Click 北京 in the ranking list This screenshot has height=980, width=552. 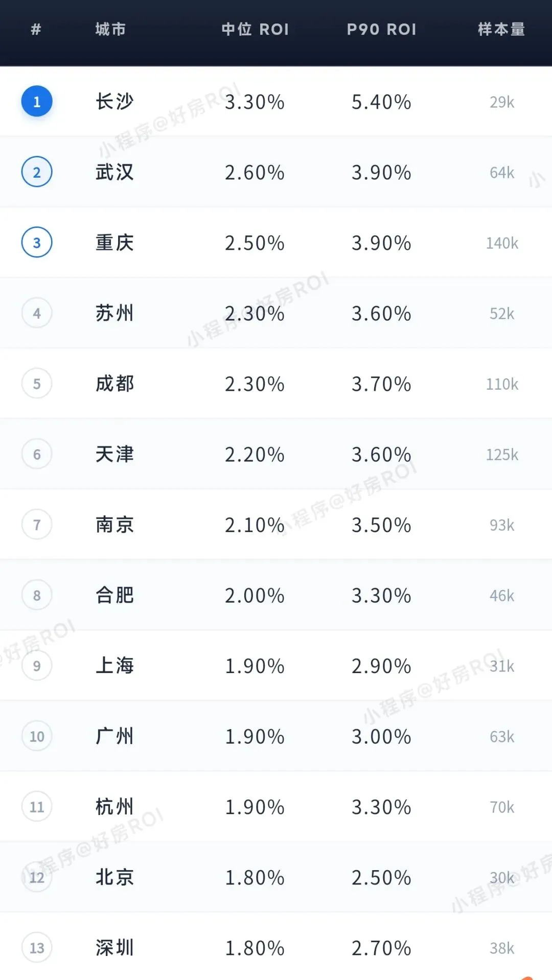pyautogui.click(x=115, y=877)
